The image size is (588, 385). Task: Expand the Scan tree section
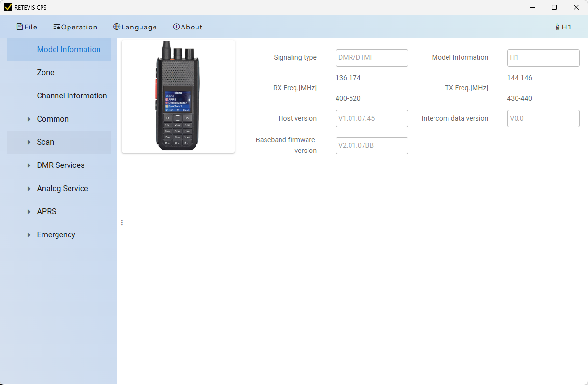[x=29, y=142]
